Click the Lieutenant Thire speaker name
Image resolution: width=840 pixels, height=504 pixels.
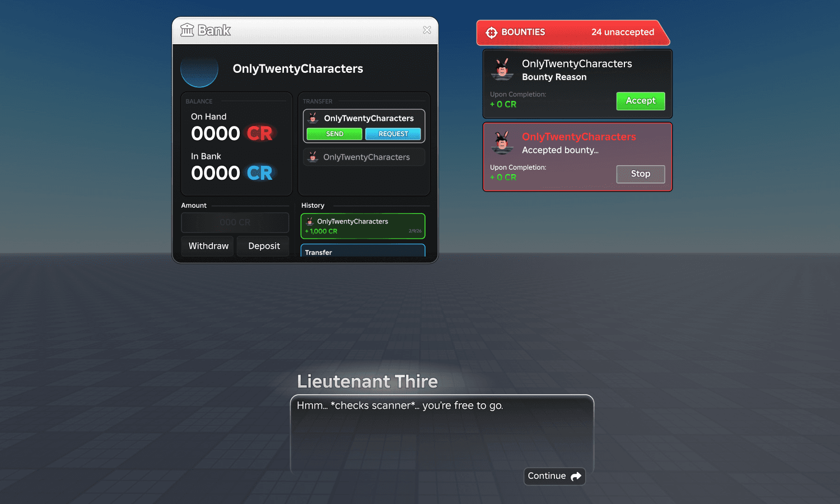[x=367, y=381]
